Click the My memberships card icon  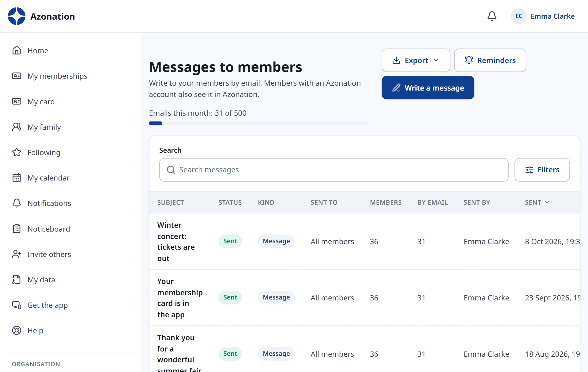pos(17,76)
